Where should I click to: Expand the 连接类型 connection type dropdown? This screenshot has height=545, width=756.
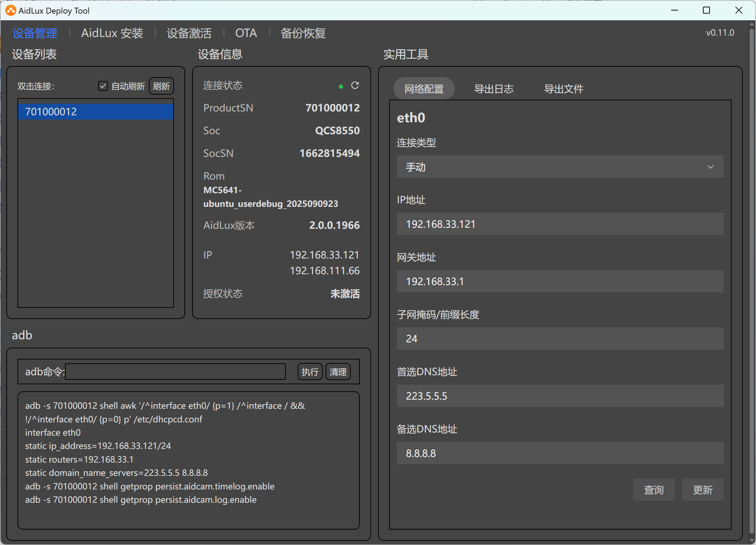(560, 167)
